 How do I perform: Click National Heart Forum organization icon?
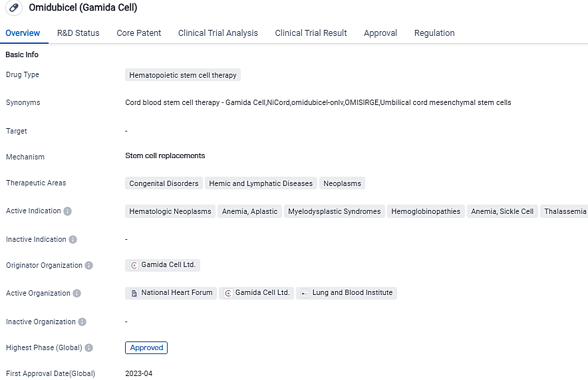[x=134, y=293]
